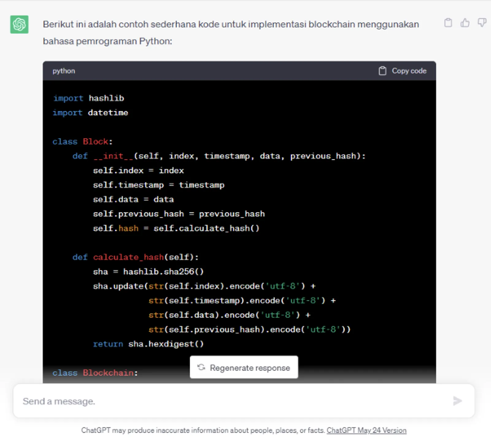Click 'str(self.timestamp).encode' line
Image resolution: width=491 pixels, height=448 pixels.
[x=242, y=300]
